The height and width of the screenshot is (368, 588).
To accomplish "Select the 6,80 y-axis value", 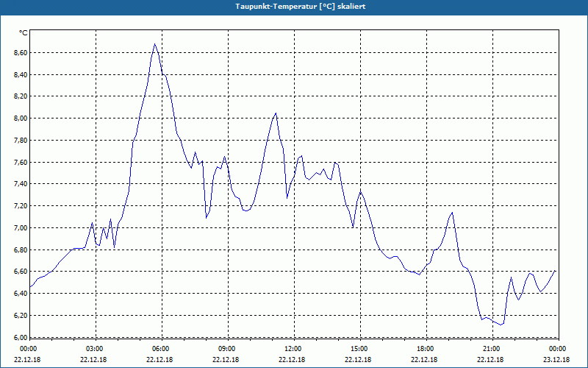I will pyautogui.click(x=21, y=250).
